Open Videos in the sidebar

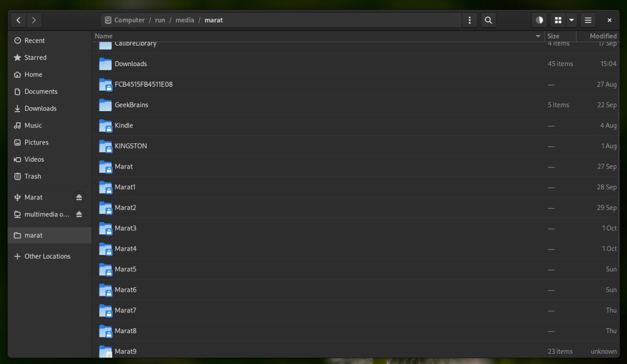[x=49, y=159]
